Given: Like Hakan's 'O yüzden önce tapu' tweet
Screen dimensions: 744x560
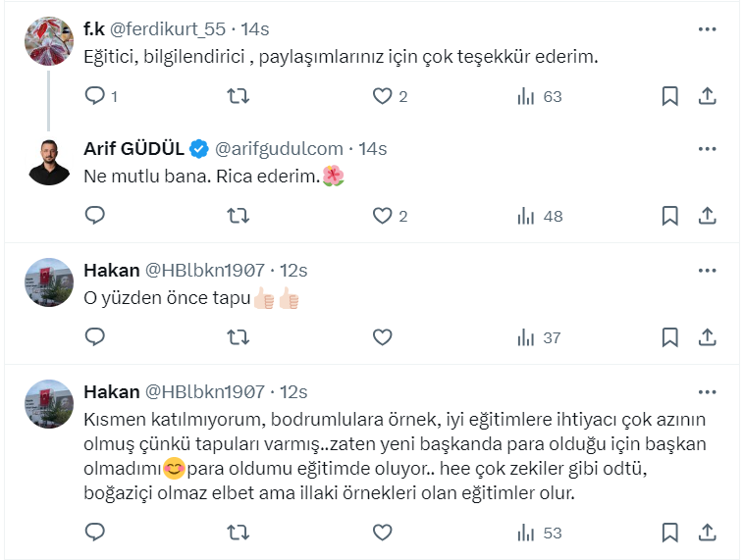Looking at the screenshot, I should tap(383, 337).
